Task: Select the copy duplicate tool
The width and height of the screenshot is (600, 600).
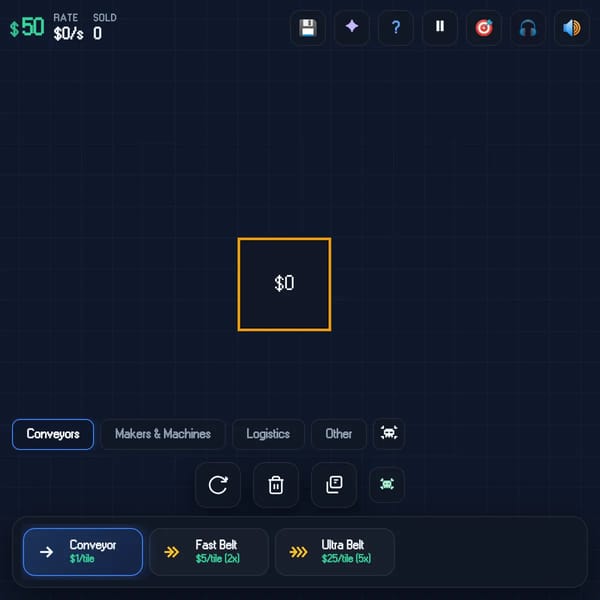Action: [x=334, y=485]
